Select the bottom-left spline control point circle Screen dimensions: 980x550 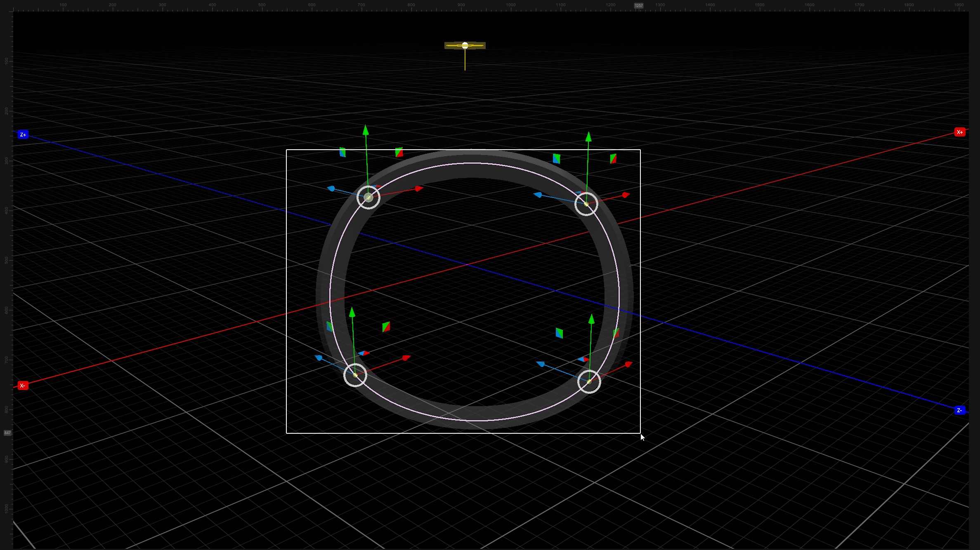(x=355, y=375)
